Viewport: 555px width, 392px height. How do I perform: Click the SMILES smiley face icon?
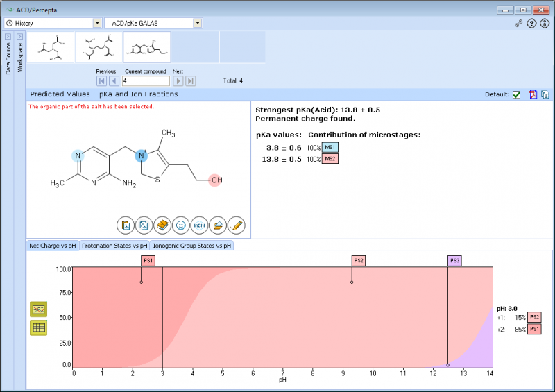[181, 225]
